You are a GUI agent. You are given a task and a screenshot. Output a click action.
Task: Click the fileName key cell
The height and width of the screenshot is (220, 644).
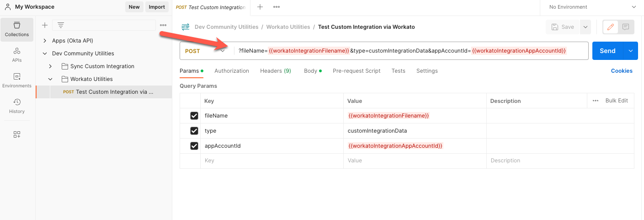[271, 116]
